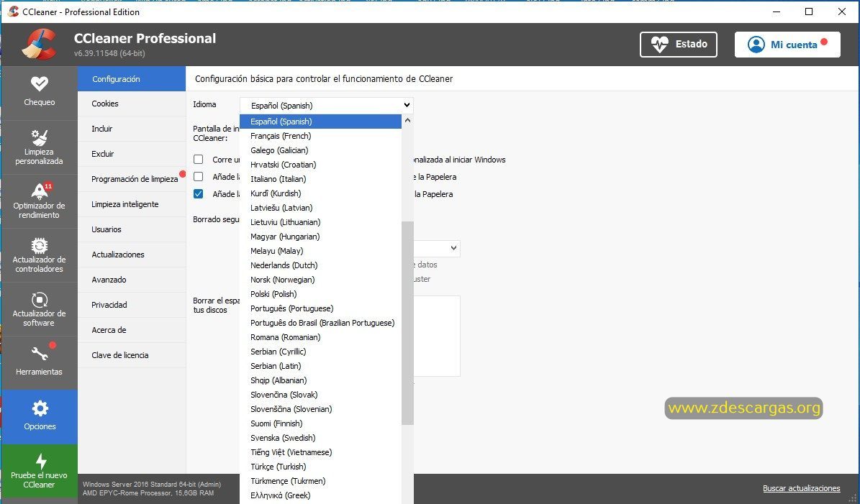Choose Türkçe (Turkish) language

coord(321,467)
